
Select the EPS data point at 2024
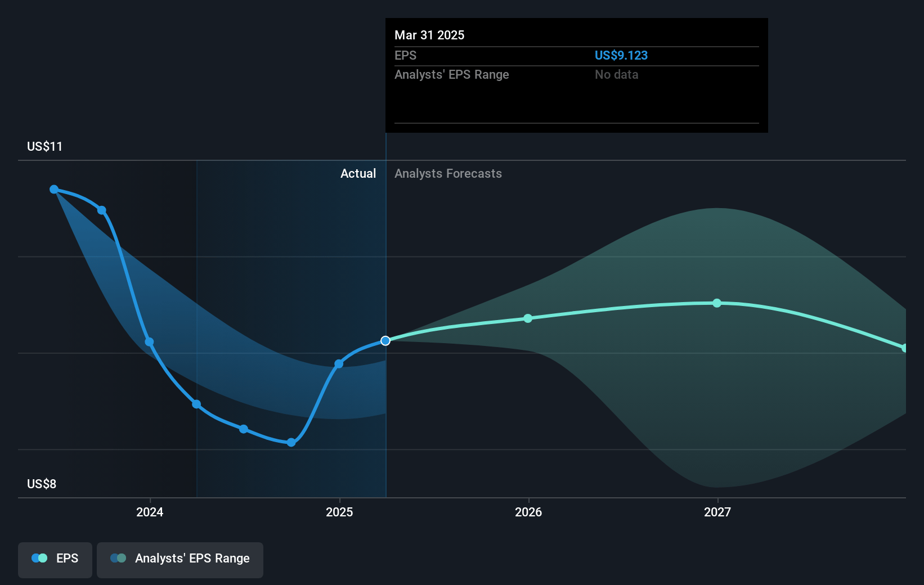click(x=149, y=342)
